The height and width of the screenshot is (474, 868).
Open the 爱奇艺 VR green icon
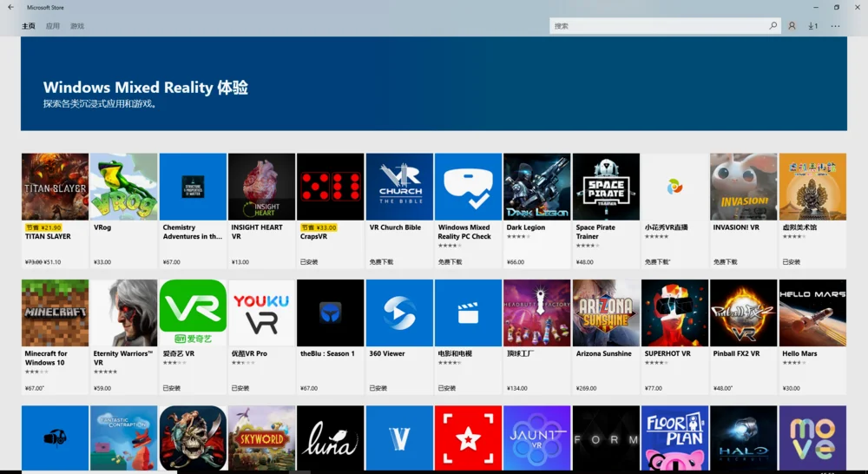point(193,313)
